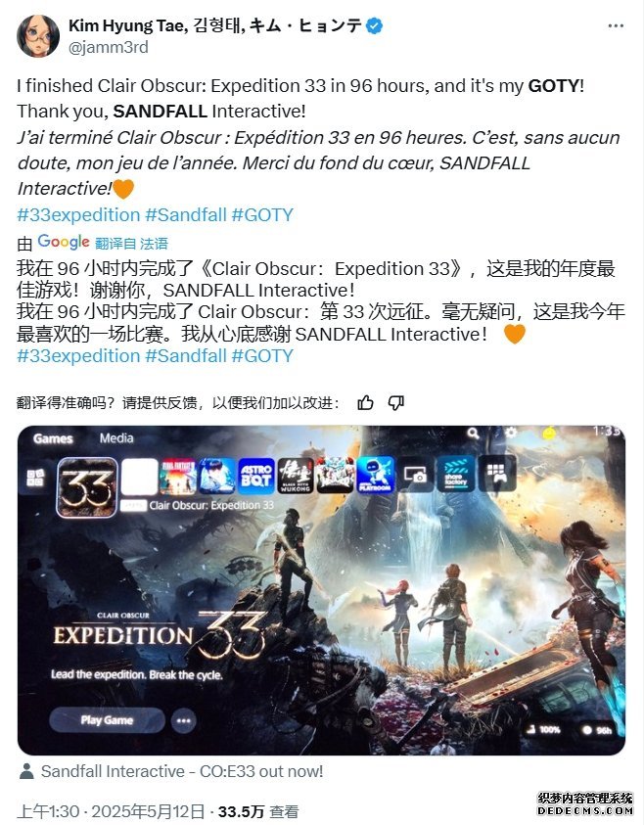The width and height of the screenshot is (644, 825).
Task: Select the Astro Bot game tile
Action: [x=256, y=476]
